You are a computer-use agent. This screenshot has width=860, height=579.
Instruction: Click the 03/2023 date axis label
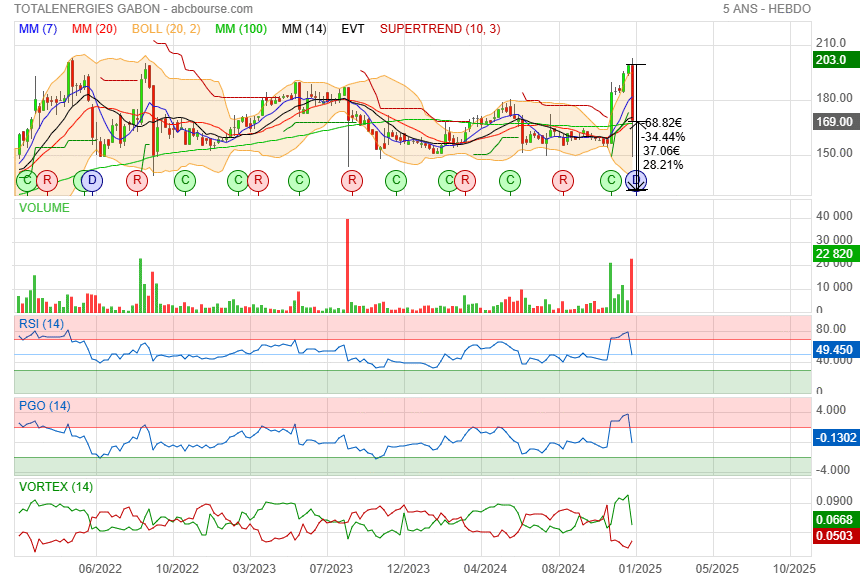[254, 569]
